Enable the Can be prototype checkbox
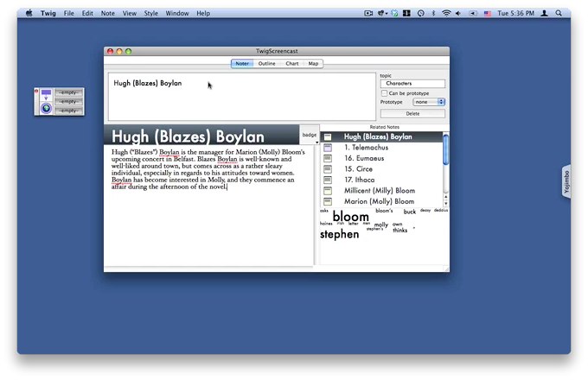The image size is (588, 380). pos(385,93)
